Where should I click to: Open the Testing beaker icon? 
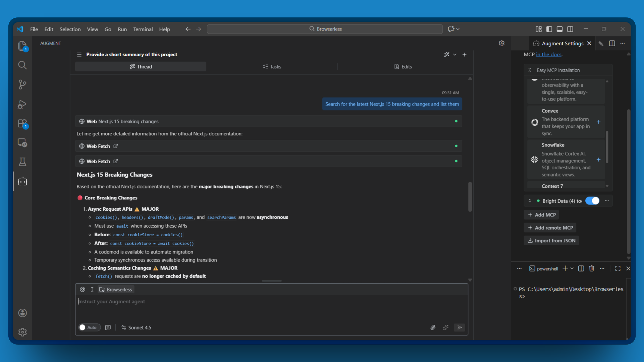(22, 162)
